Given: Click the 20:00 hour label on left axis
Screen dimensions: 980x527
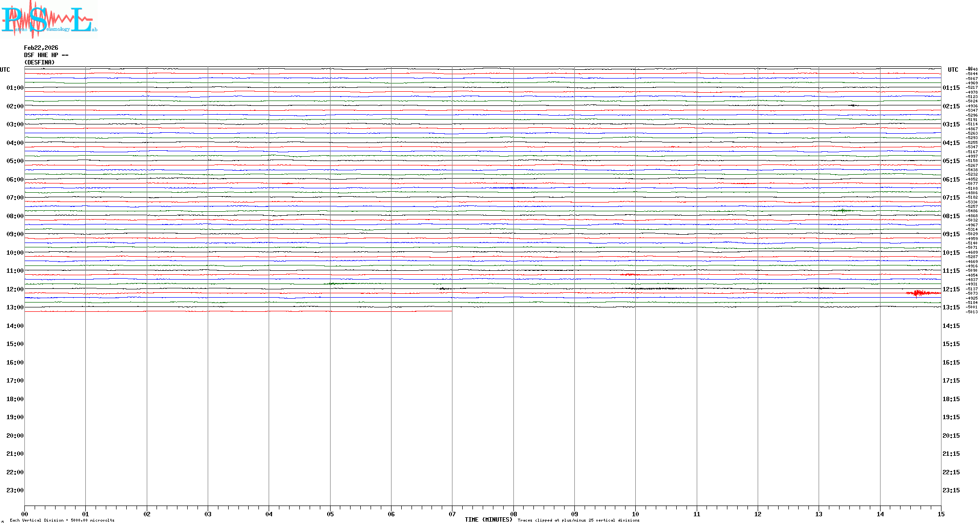Looking at the screenshot, I should [15, 436].
